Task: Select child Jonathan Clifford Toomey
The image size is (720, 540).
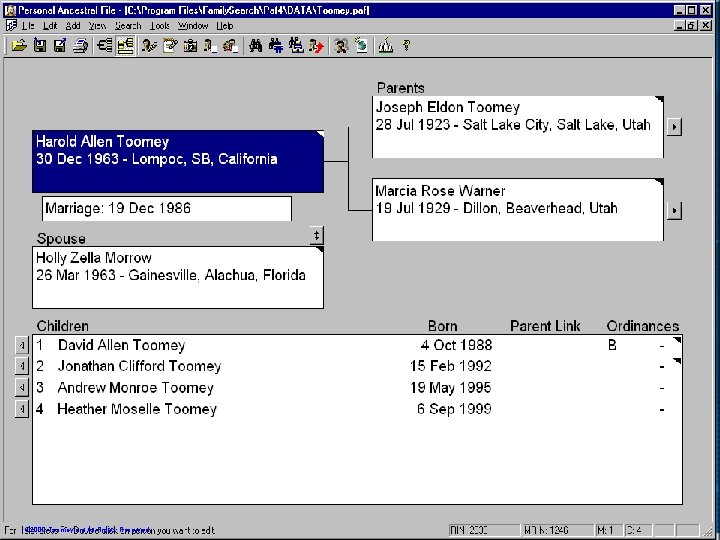Action: pyautogui.click(x=140, y=366)
